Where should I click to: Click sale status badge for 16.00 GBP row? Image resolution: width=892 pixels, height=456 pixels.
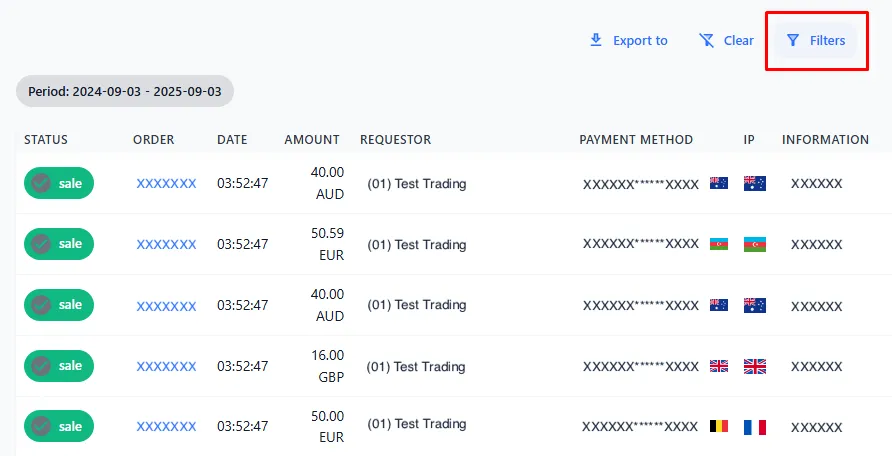pyautogui.click(x=59, y=366)
